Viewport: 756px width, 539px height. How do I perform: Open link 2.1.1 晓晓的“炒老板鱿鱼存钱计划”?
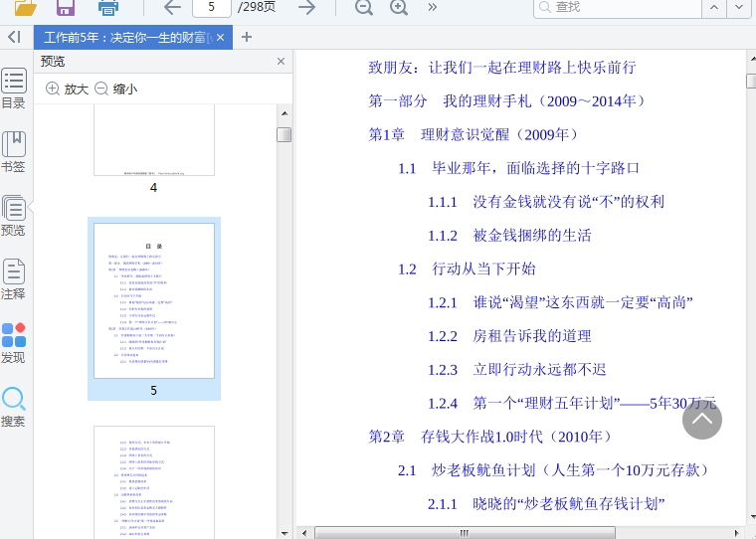pyautogui.click(x=546, y=504)
